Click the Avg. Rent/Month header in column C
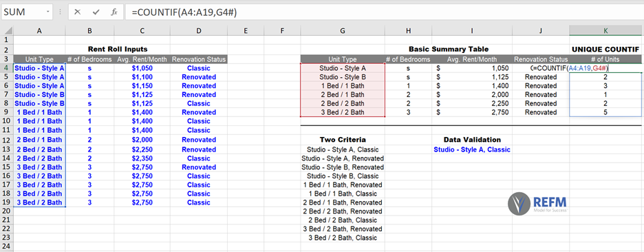The width and height of the screenshot is (644, 252). point(142,59)
